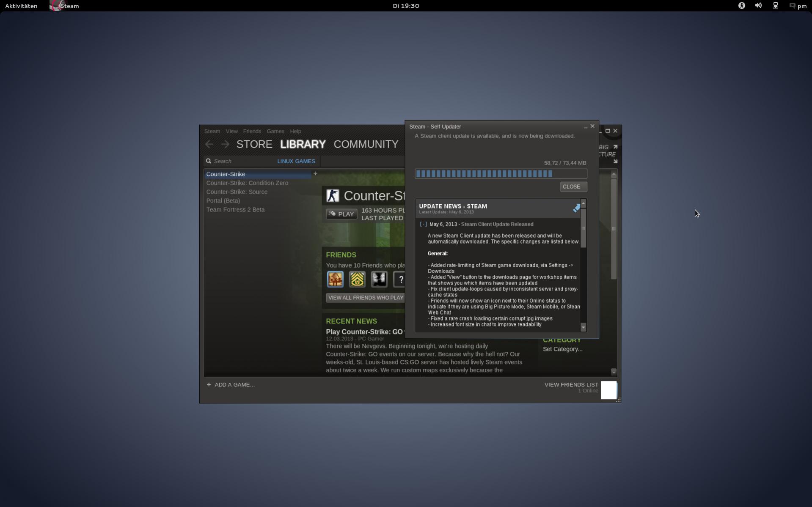Select Counter-Strike in the games list

(x=258, y=174)
